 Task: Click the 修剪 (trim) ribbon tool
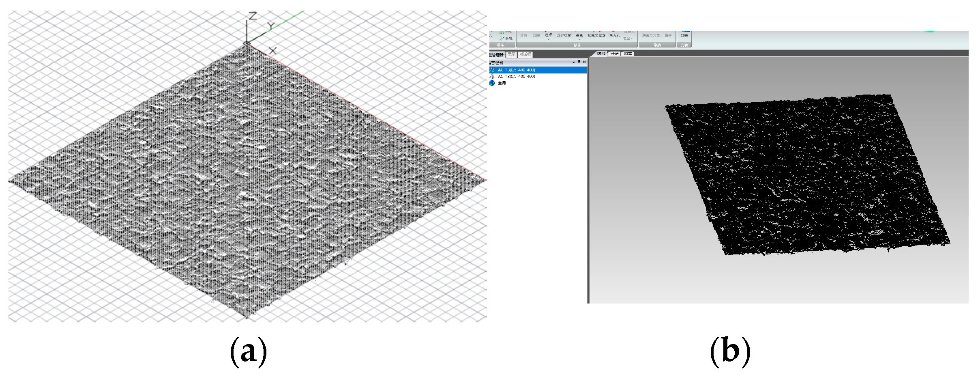[x=524, y=35]
